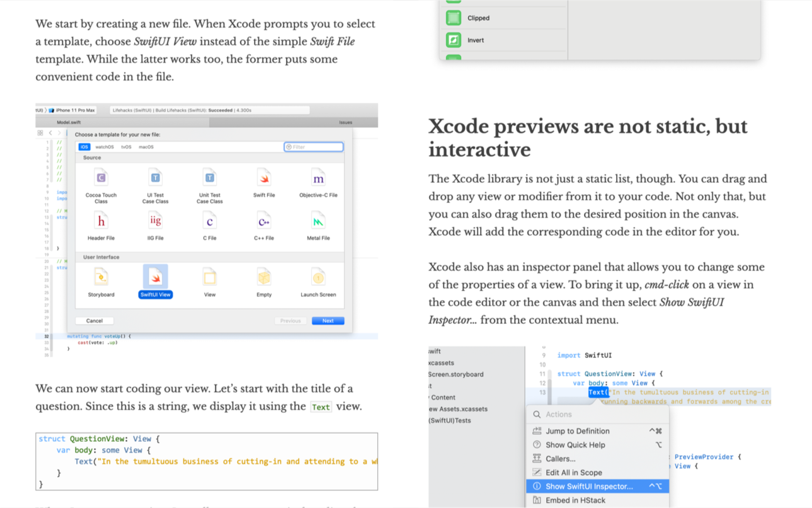Select the Header File template icon
This screenshot has height=508, width=812.
[101, 221]
